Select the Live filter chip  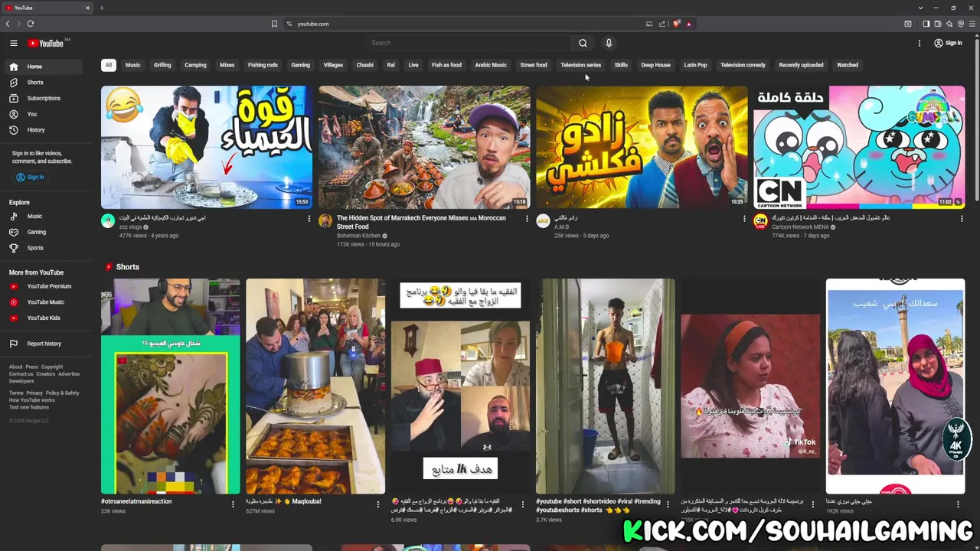click(x=413, y=65)
